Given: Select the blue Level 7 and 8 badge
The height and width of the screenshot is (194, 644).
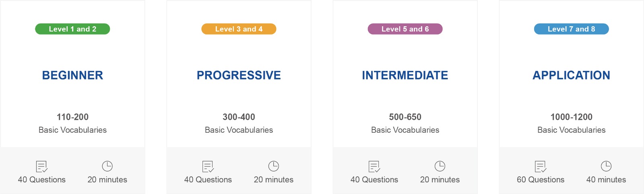Looking at the screenshot, I should pyautogui.click(x=571, y=29).
